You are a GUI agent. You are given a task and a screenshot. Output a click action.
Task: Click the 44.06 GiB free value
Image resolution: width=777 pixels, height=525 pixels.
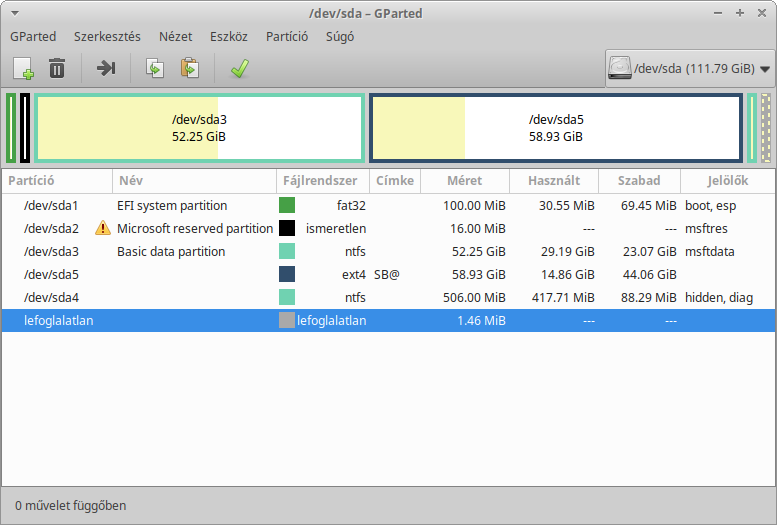point(649,274)
